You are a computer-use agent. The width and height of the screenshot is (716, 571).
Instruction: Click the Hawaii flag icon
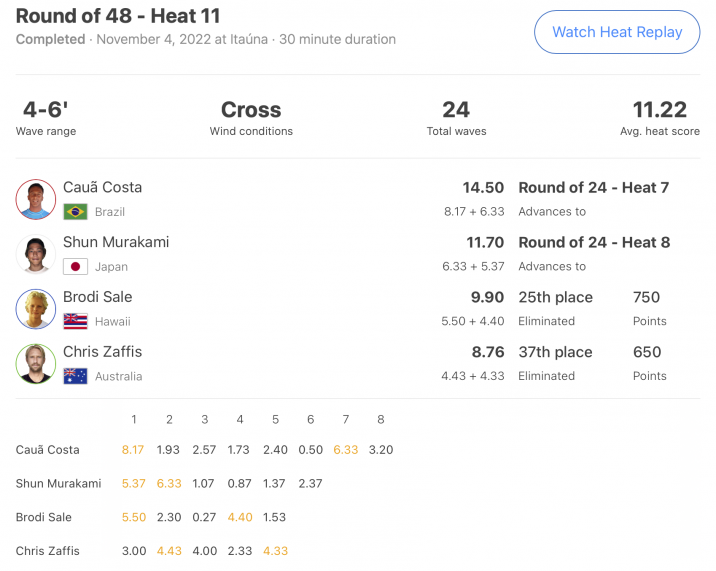(75, 322)
